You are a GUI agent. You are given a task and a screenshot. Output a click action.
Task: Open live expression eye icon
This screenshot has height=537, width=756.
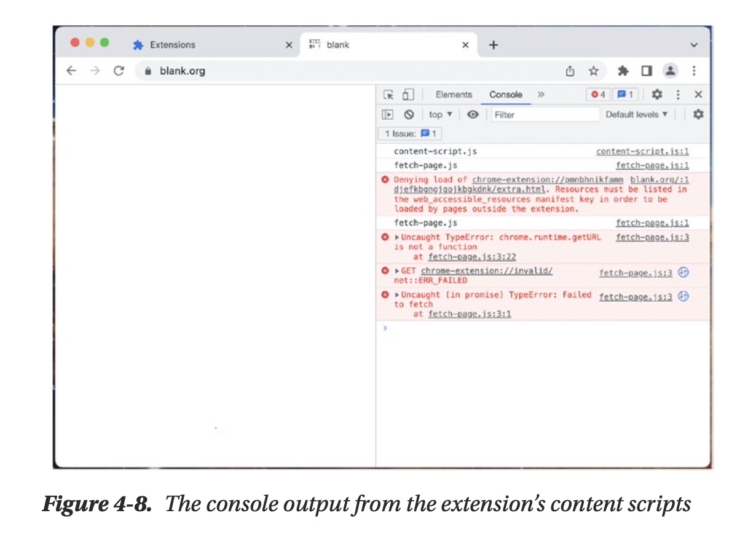473,114
